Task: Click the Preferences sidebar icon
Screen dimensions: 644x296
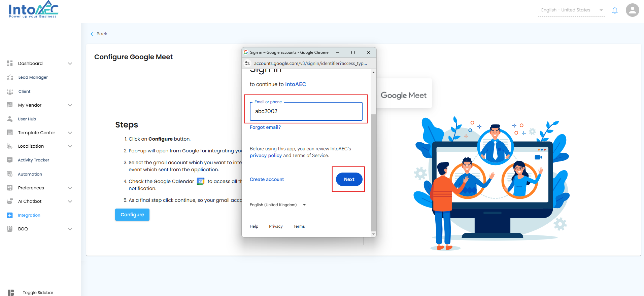Action: pos(10,188)
